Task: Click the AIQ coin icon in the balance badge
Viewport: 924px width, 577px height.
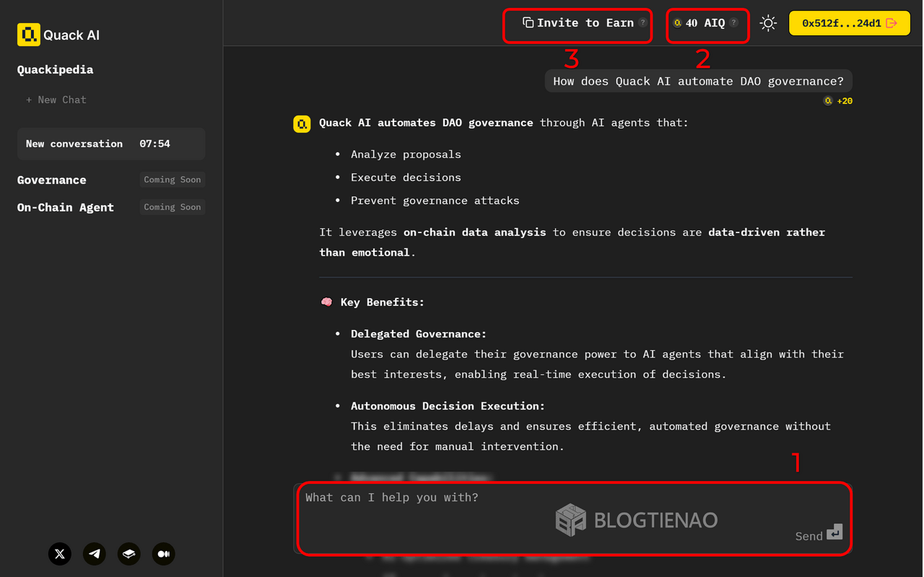Action: (678, 22)
